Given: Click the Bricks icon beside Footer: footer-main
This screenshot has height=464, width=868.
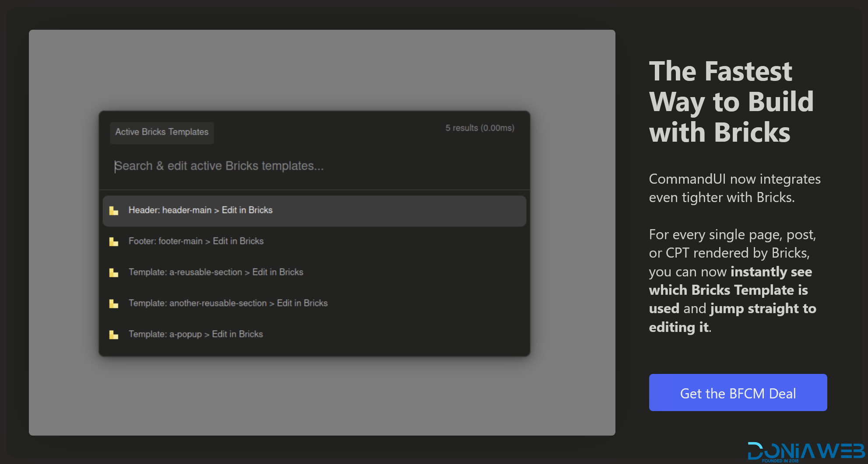Looking at the screenshot, I should [114, 242].
